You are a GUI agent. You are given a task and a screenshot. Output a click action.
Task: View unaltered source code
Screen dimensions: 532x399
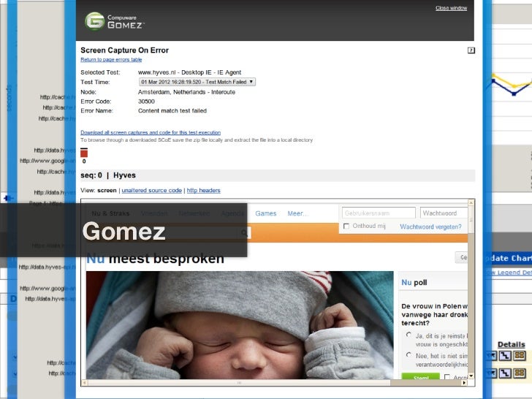(x=152, y=190)
